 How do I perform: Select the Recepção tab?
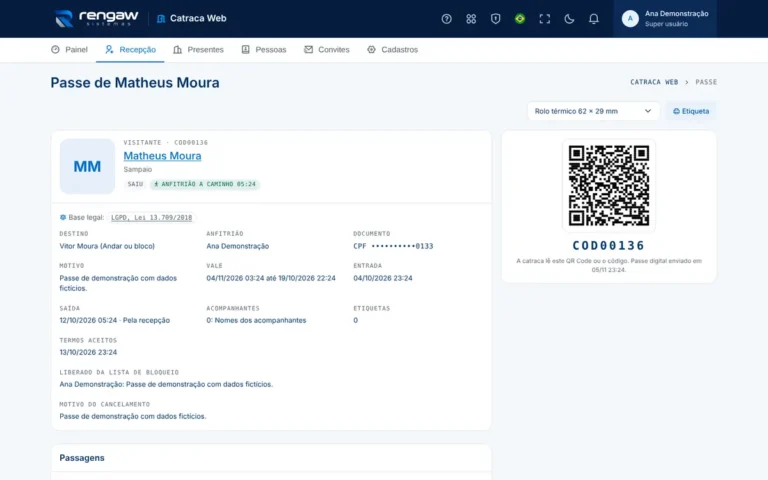pos(130,49)
